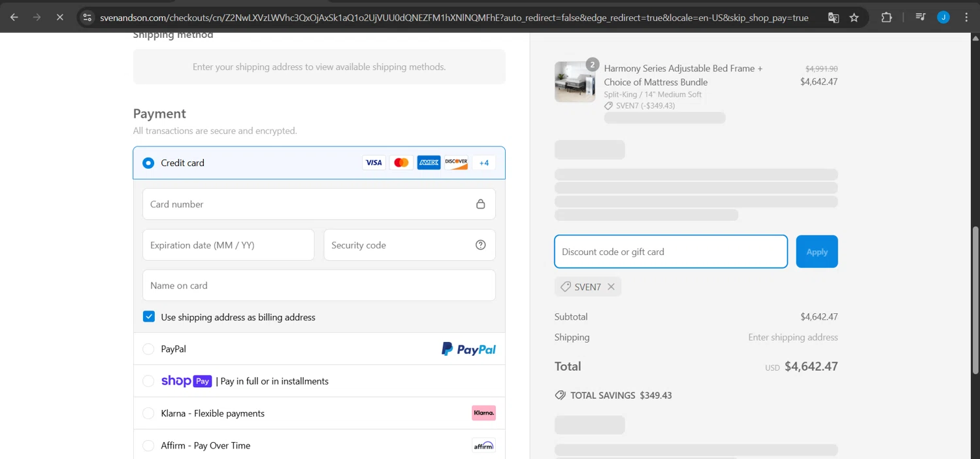Click the tag icon on SVEN7 chip

566,286
